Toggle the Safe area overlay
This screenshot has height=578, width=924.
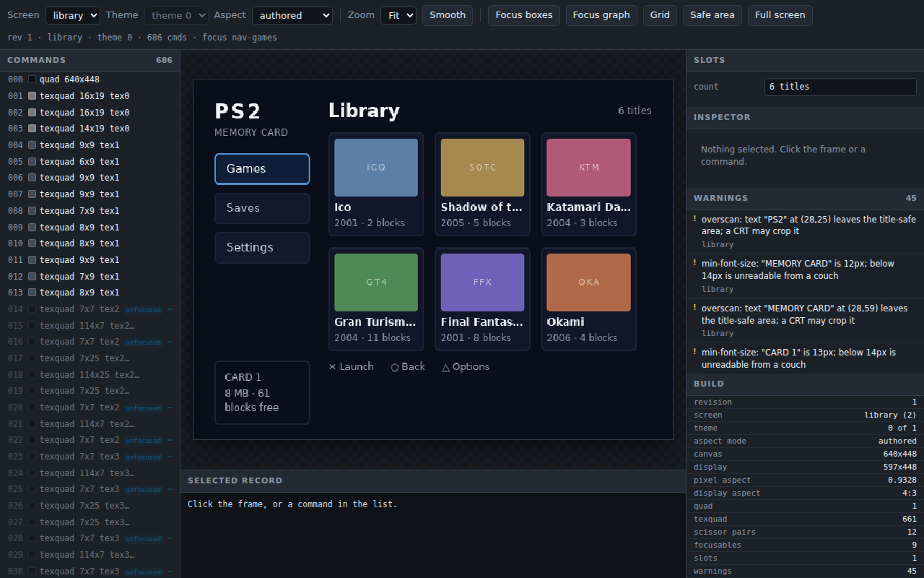tap(712, 15)
